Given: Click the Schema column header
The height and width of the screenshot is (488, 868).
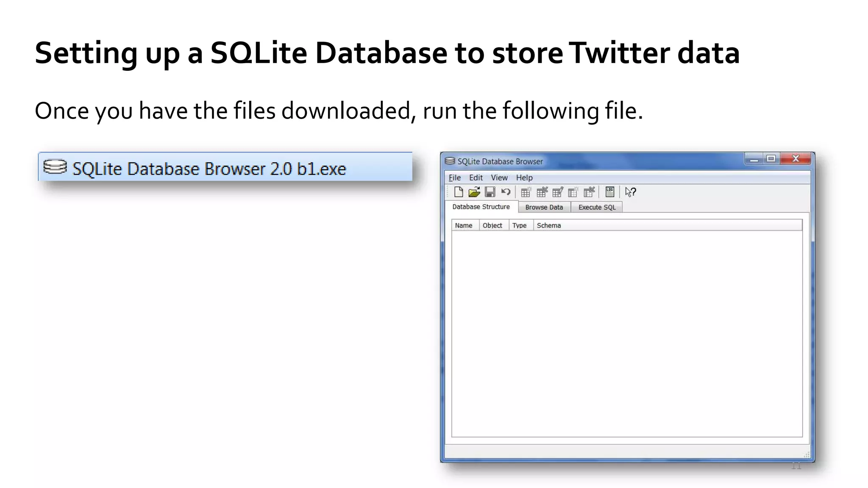Looking at the screenshot, I should click(668, 225).
